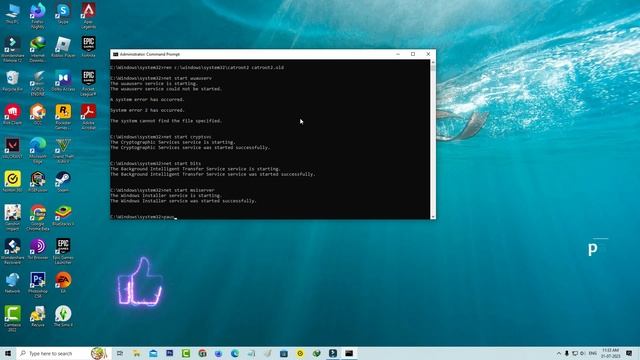Open the Google Chrome Beta shortcut
The image size is (640, 360).
tap(38, 218)
